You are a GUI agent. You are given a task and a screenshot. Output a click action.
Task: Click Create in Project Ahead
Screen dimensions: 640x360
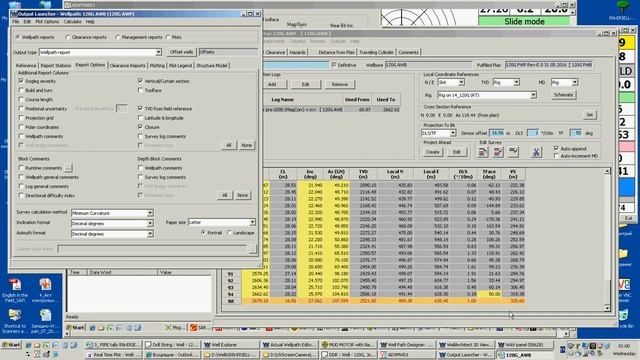432,152
